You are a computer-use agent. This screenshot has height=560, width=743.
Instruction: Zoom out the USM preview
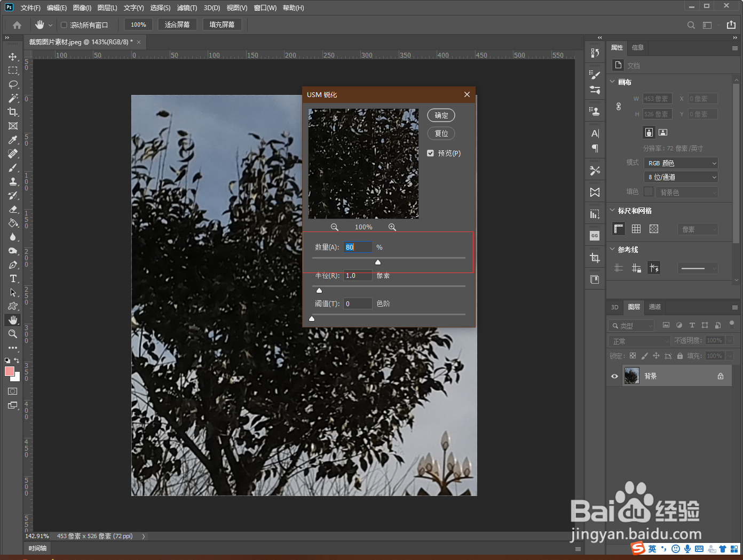pyautogui.click(x=334, y=227)
